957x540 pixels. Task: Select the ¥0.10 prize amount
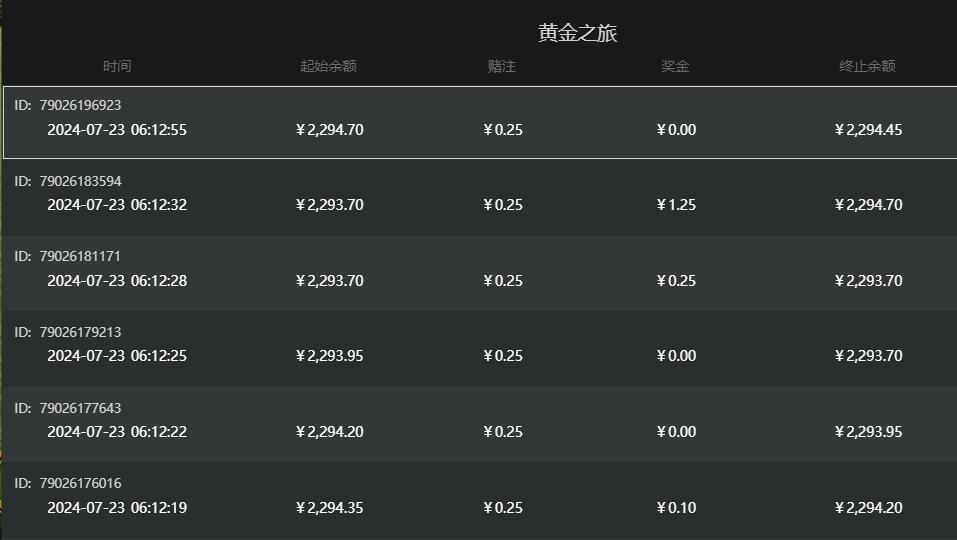[676, 508]
